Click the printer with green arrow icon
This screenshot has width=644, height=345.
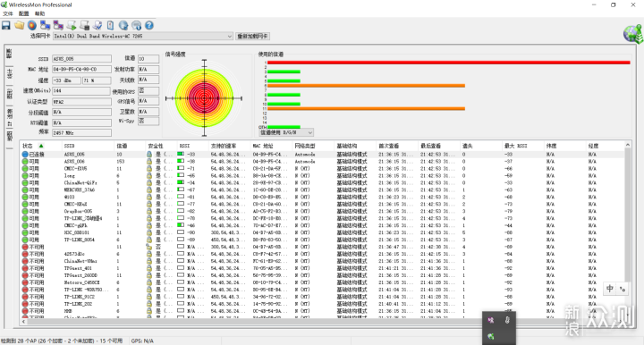click(x=72, y=25)
